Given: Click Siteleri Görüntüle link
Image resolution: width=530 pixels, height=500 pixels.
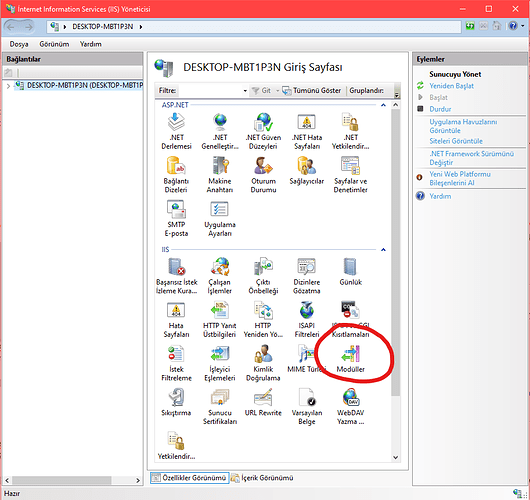Looking at the screenshot, I should pyautogui.click(x=456, y=141).
